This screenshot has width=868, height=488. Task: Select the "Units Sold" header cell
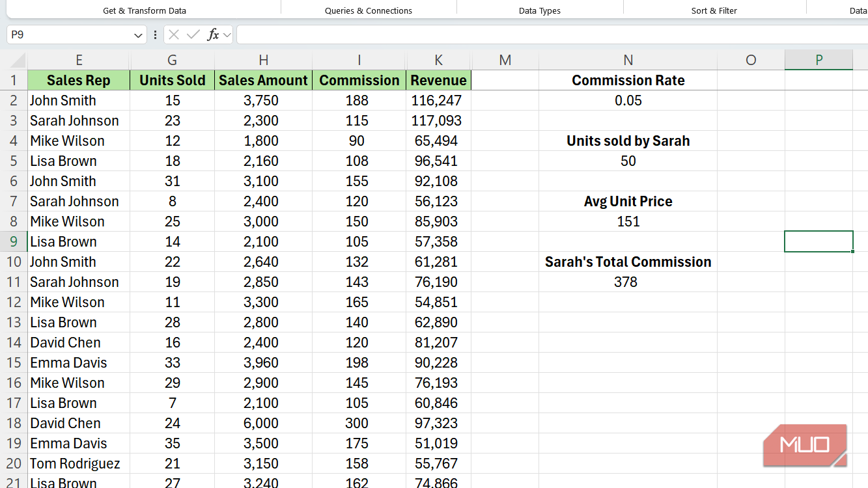[x=172, y=81]
